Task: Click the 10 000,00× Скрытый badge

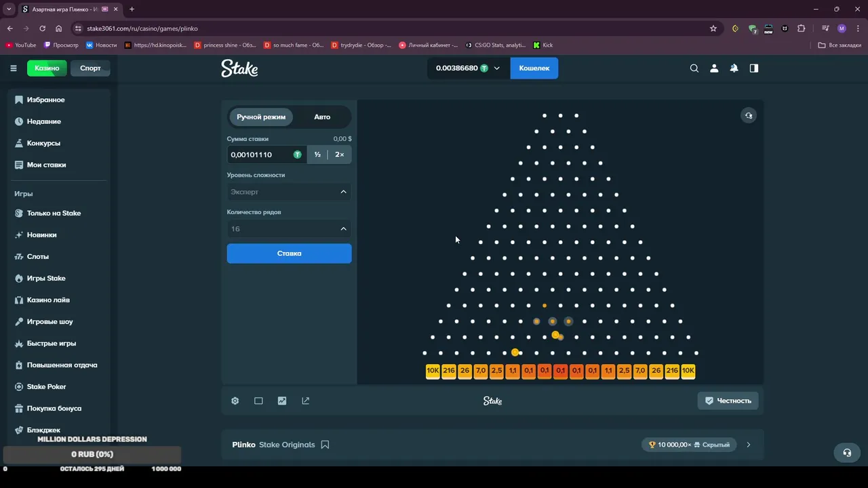Action: (689, 445)
